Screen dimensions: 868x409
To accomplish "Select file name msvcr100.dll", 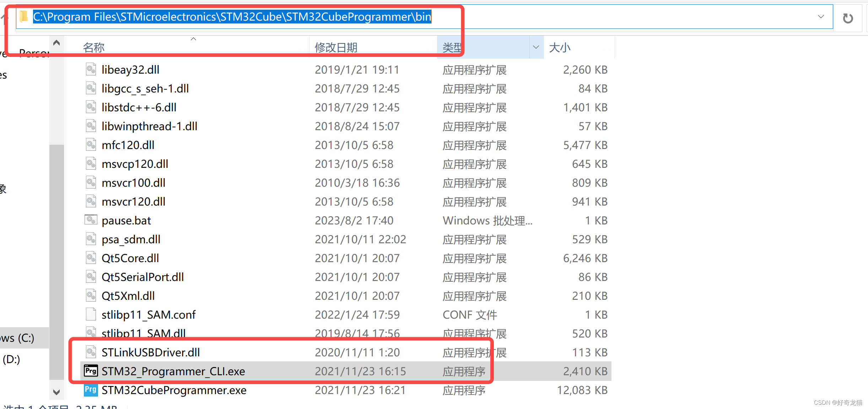I will tap(134, 183).
